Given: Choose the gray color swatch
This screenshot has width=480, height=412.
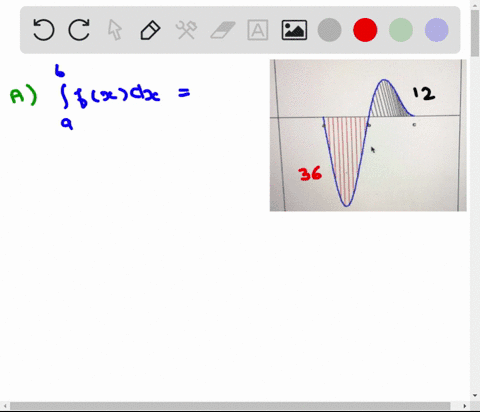Looking at the screenshot, I should (x=329, y=30).
